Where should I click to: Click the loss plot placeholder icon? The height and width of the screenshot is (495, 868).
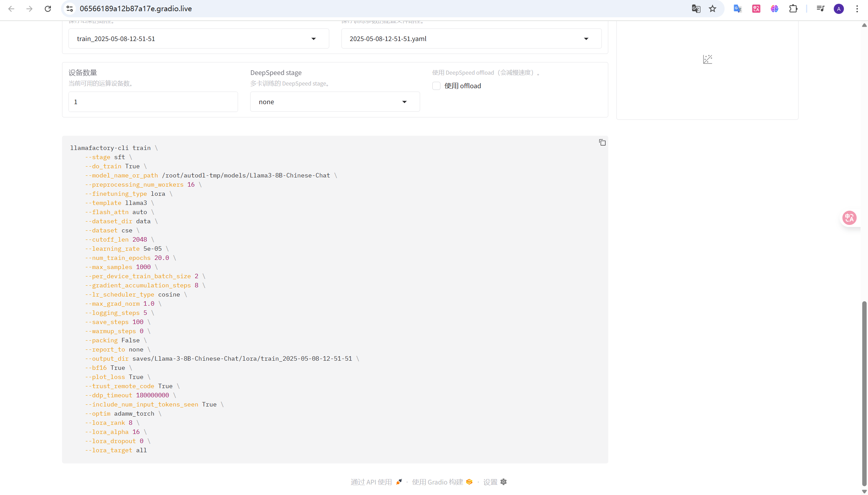click(x=707, y=59)
